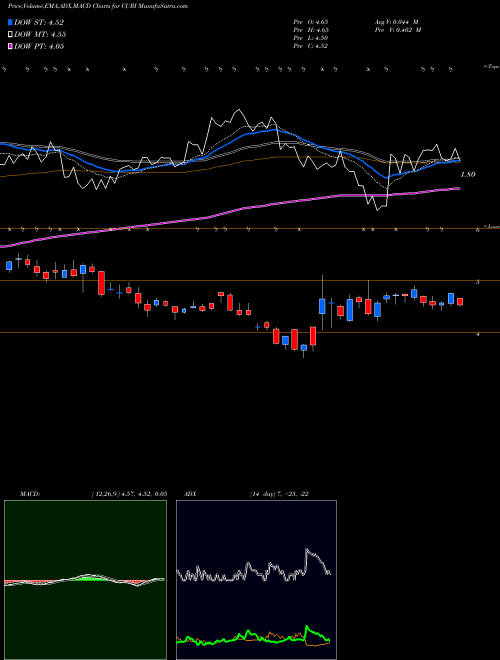Select the 'DOW PT: 4.05' label
500x660 pixels.
tap(39, 46)
